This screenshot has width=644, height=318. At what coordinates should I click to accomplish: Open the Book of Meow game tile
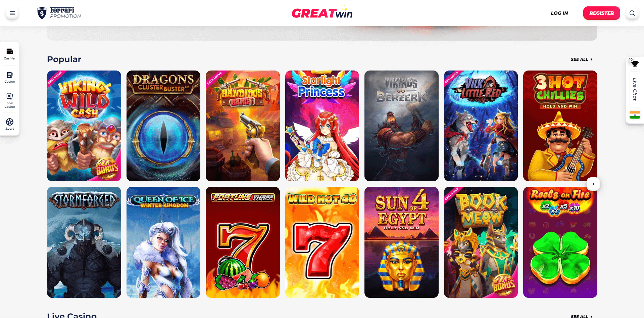tap(481, 242)
